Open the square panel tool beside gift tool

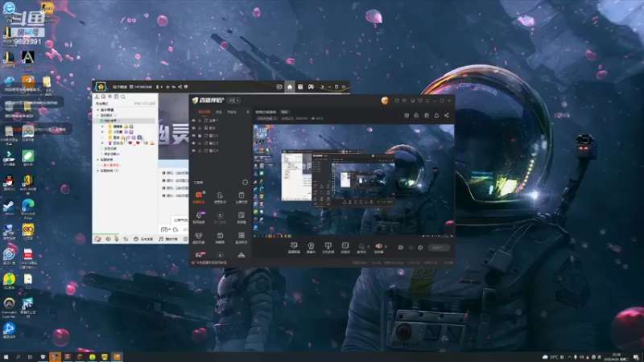[x=241, y=237]
